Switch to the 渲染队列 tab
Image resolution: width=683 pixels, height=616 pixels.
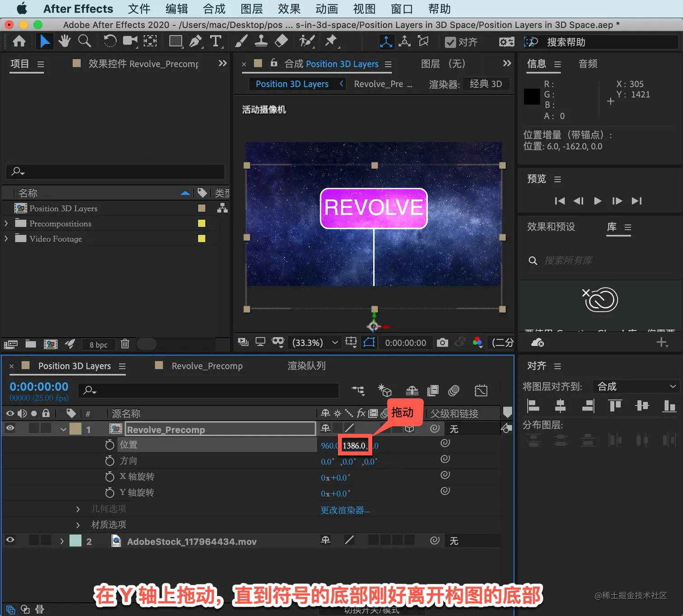tap(306, 366)
